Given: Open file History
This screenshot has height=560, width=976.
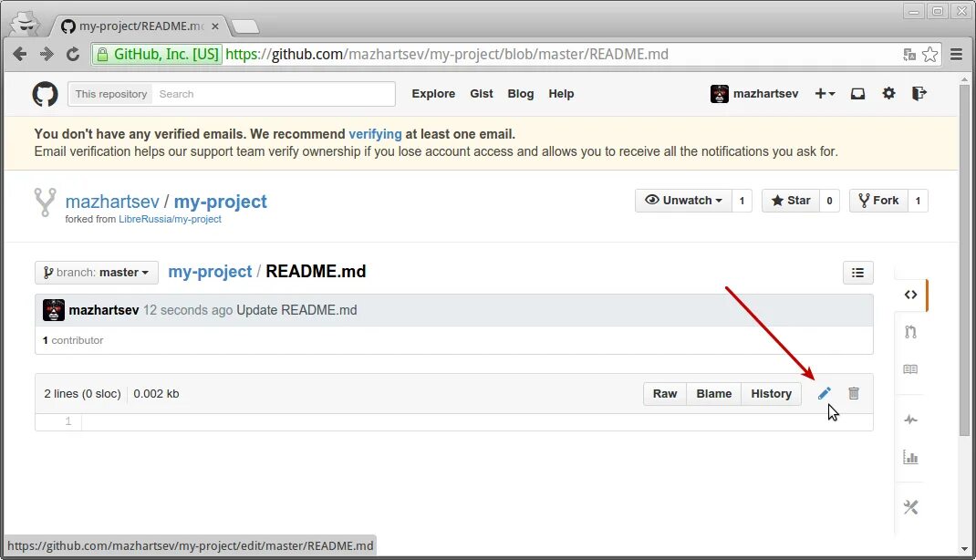Looking at the screenshot, I should point(771,393).
